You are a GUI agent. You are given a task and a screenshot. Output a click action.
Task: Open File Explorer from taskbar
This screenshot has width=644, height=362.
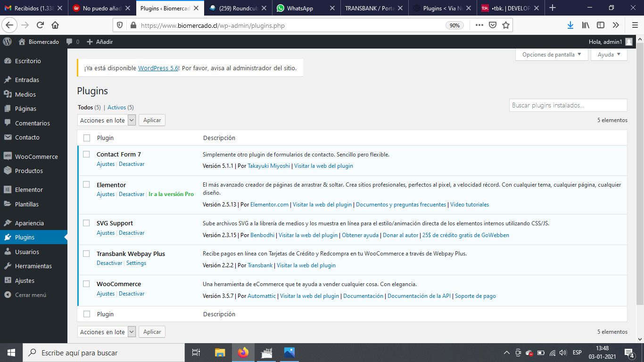[220, 353]
